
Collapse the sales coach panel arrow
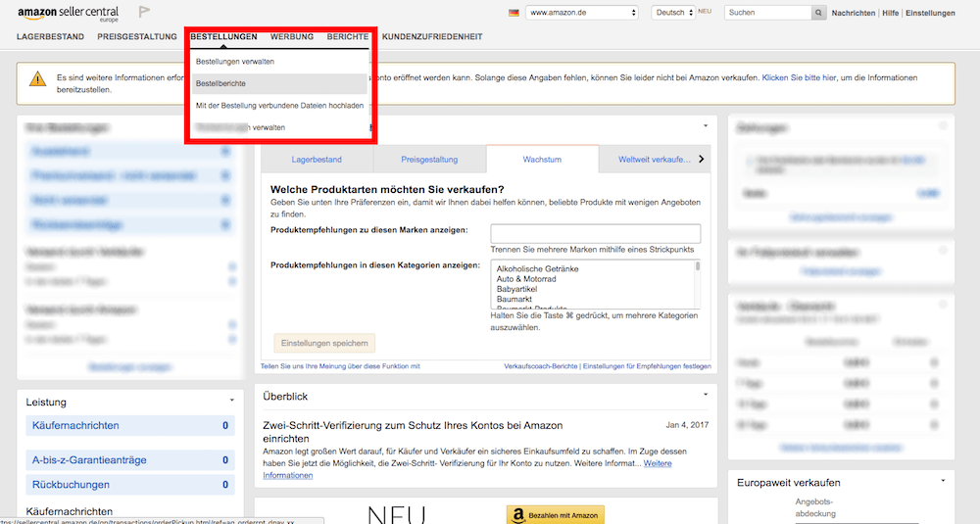706,126
